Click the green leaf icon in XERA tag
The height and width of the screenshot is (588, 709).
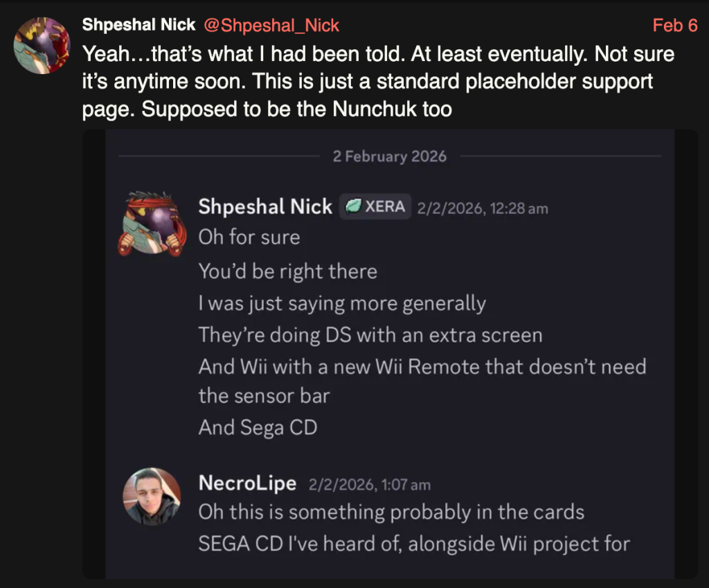point(353,207)
